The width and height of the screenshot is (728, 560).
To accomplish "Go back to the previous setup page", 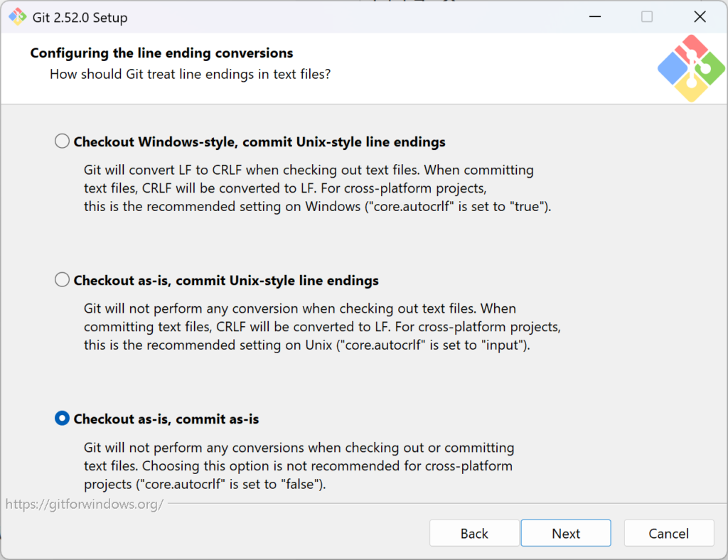I will [474, 533].
